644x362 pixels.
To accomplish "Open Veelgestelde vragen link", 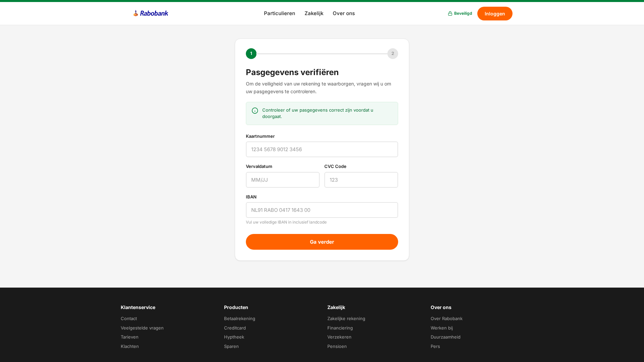I will pos(142,328).
